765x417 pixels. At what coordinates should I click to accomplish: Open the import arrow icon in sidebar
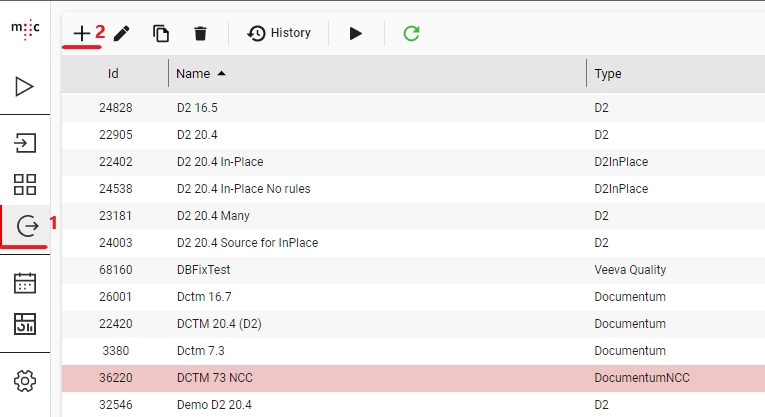point(25,142)
